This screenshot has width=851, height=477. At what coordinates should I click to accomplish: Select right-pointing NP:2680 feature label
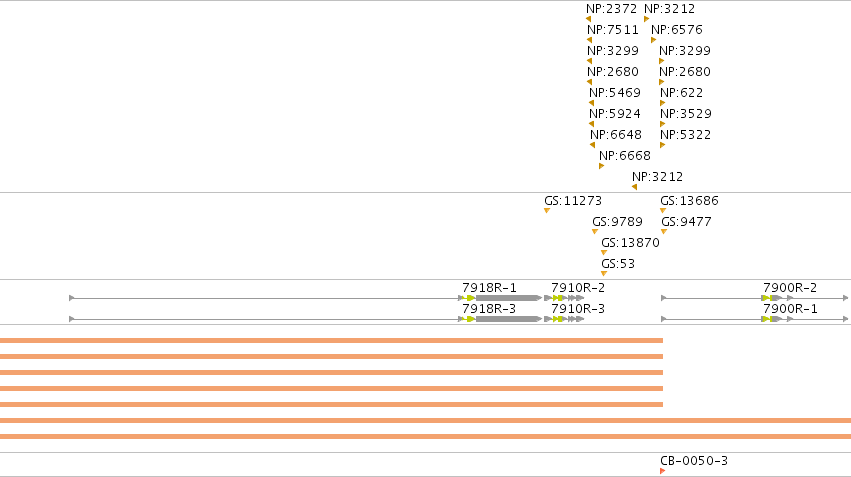[685, 72]
